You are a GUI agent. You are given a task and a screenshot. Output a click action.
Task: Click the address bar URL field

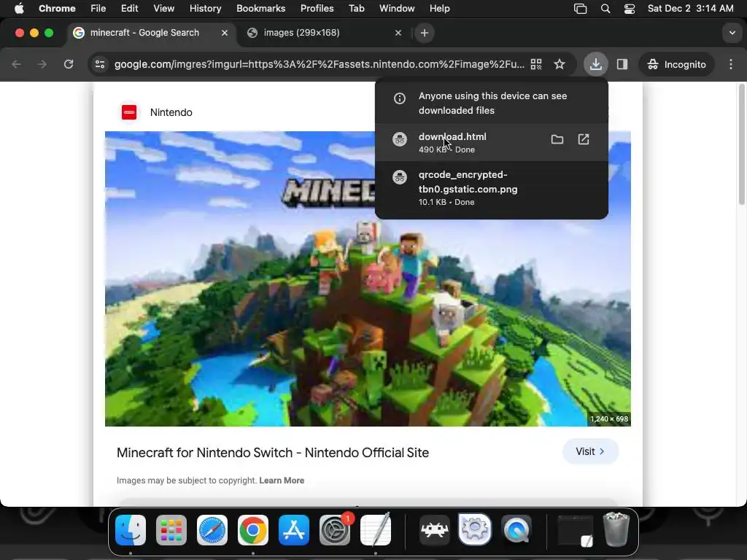pos(320,64)
